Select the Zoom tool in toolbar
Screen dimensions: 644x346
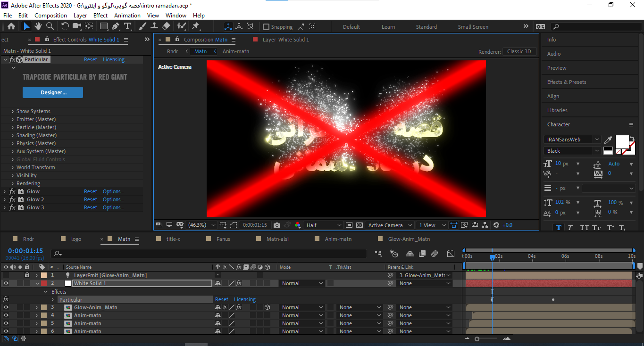pos(50,26)
